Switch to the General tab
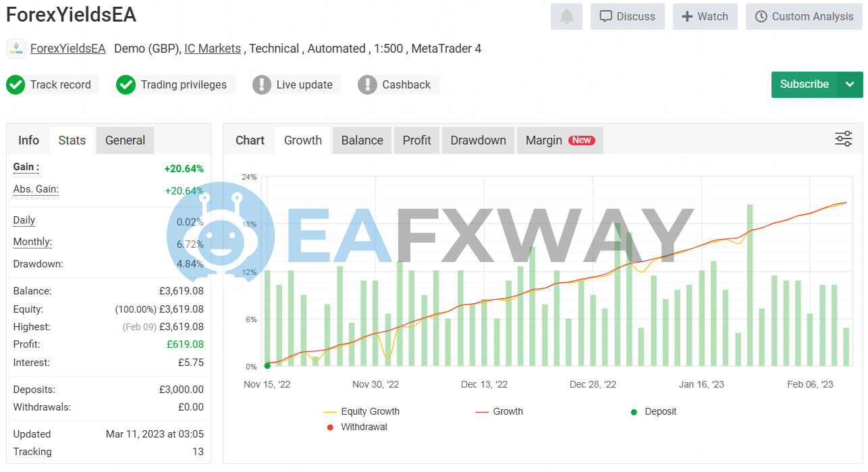This screenshot has width=868, height=472. click(125, 140)
